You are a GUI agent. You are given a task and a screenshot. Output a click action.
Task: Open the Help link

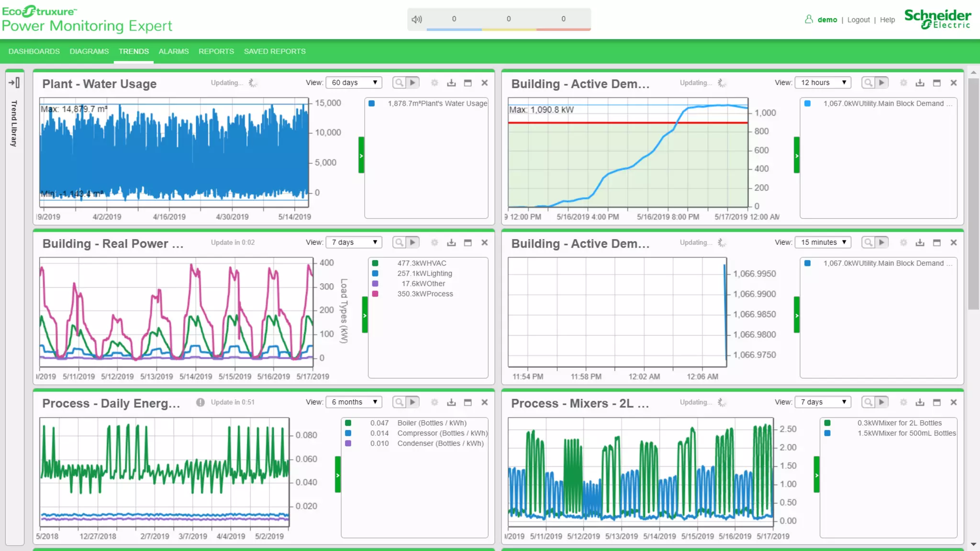coord(887,20)
